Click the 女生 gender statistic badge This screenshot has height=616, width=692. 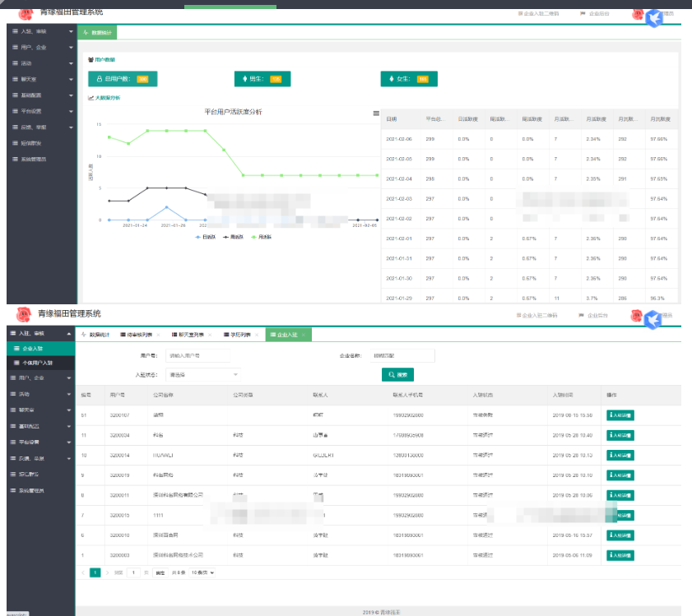(409, 79)
